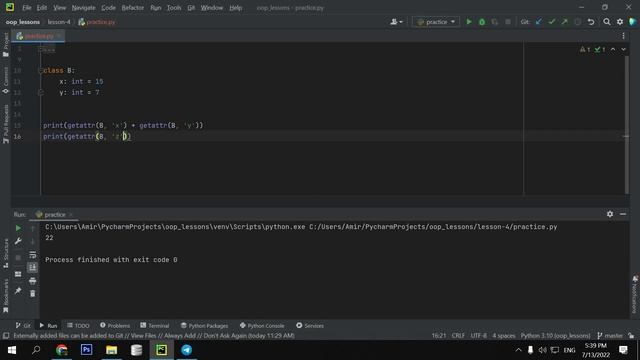640x360 pixels.
Task: Open the Git tool window tab
Action: [x=23, y=325]
